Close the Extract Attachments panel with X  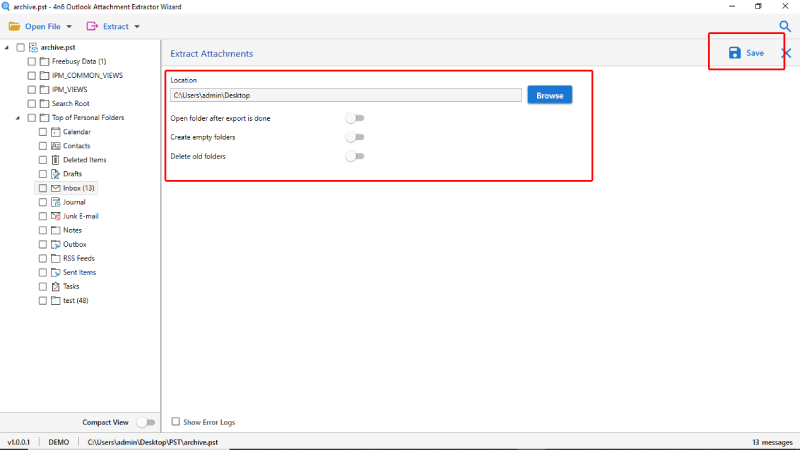point(786,53)
